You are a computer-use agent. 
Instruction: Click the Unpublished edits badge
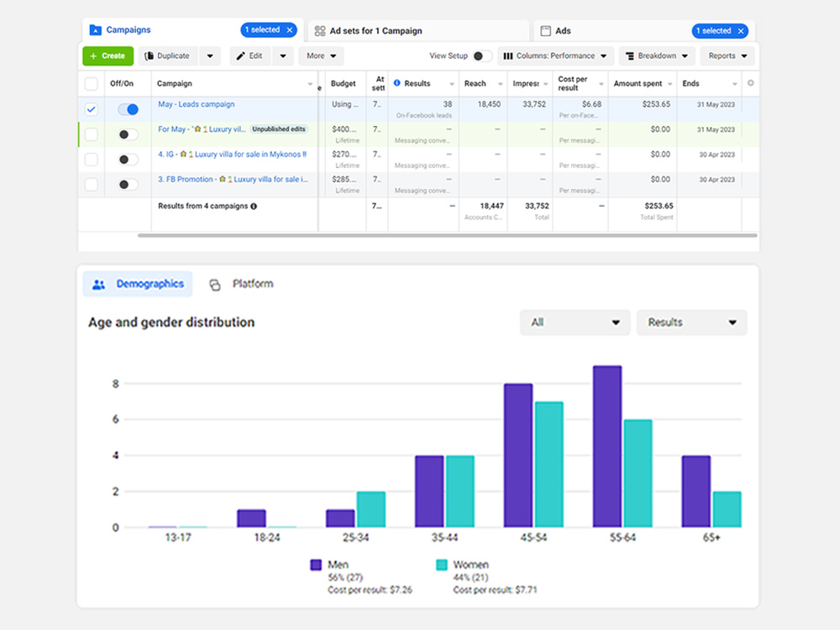[x=279, y=129]
